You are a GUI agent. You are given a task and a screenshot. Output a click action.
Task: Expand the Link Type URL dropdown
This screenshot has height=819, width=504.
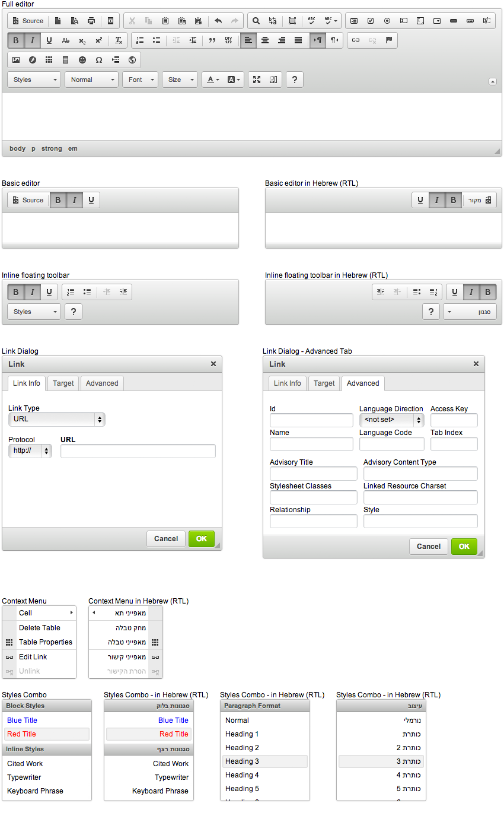coord(57,420)
